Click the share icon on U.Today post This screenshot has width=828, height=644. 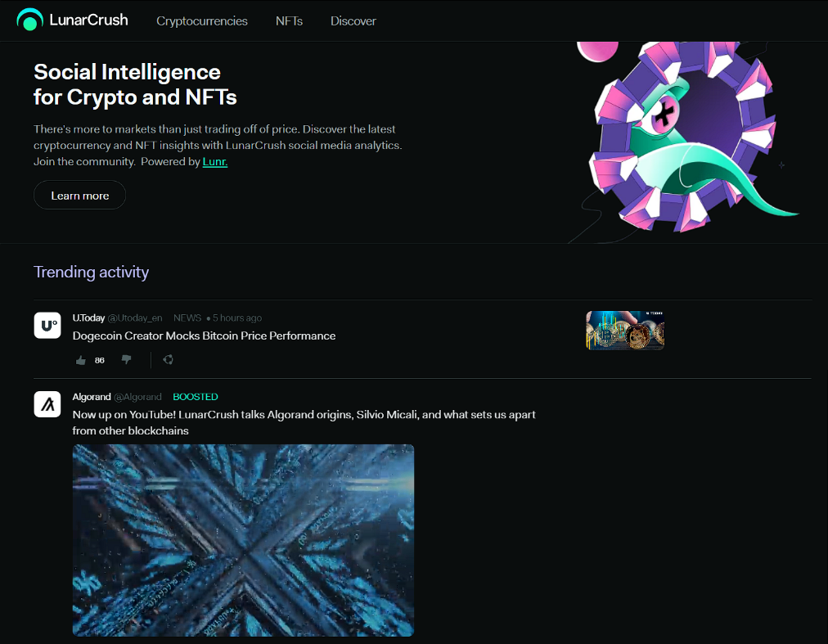168,360
